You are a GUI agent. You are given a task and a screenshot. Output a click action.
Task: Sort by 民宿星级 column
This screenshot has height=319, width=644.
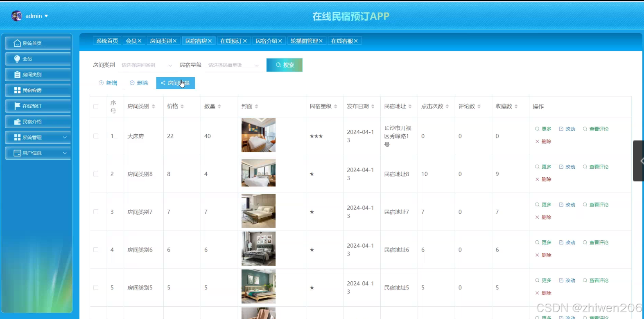coord(336,106)
